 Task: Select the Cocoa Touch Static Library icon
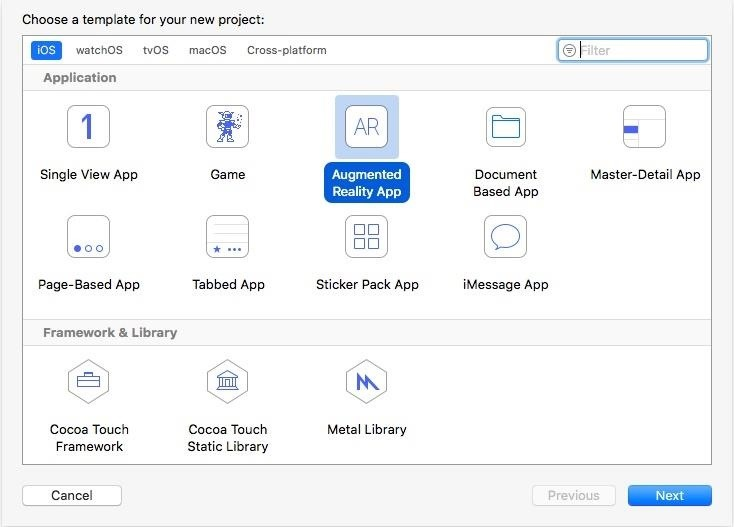pyautogui.click(x=228, y=381)
